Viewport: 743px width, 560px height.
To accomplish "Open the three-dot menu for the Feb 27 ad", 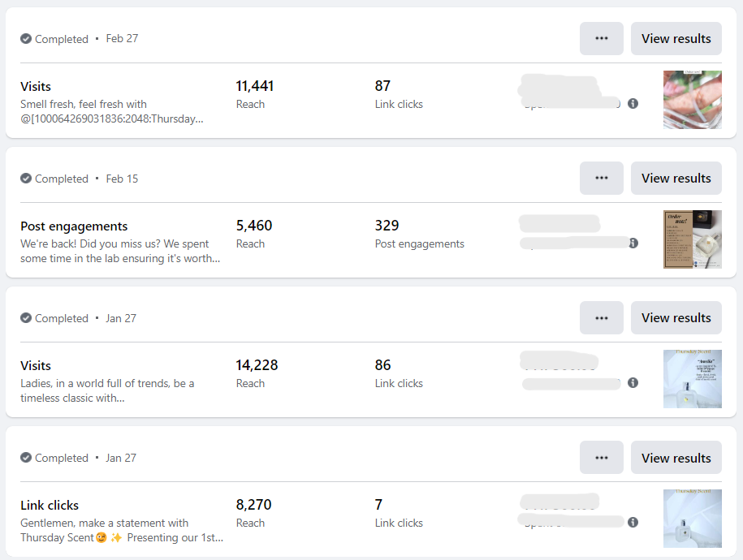I will [602, 39].
